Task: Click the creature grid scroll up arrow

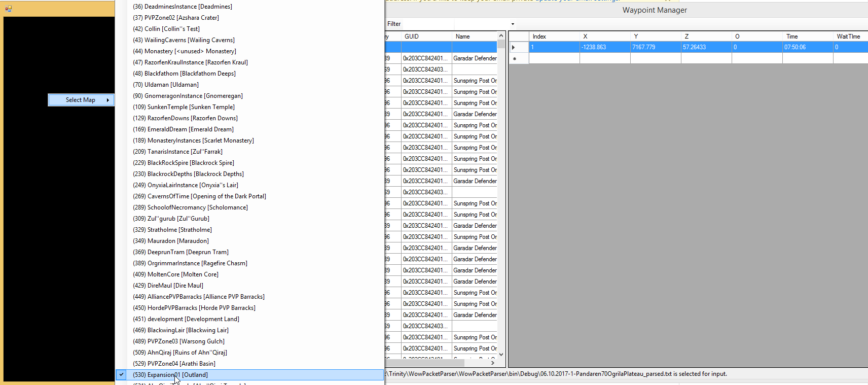Action: click(501, 36)
